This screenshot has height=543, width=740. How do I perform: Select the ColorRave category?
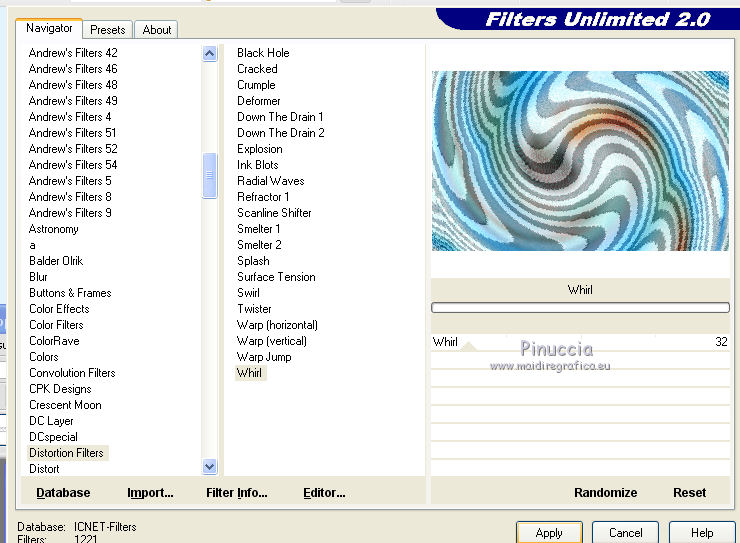point(54,341)
